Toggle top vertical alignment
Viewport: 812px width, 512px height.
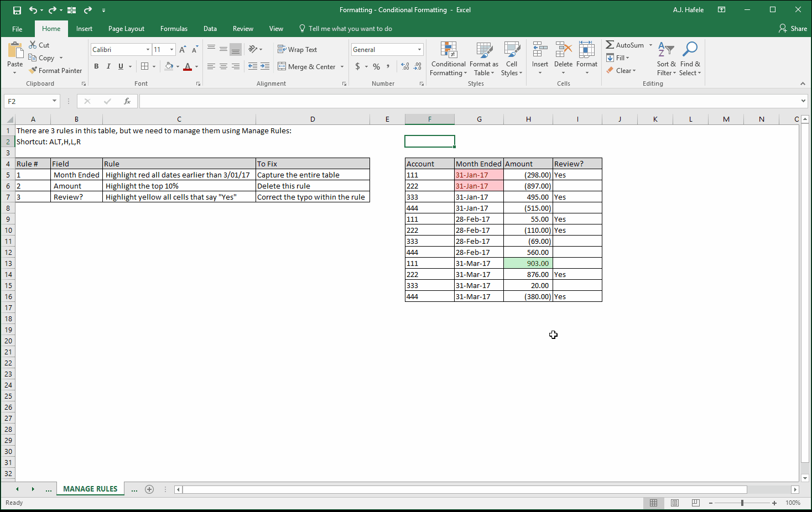click(211, 49)
